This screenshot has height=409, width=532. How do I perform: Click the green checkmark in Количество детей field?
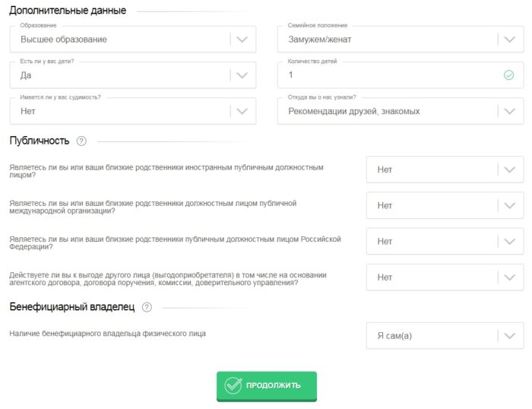coord(508,75)
